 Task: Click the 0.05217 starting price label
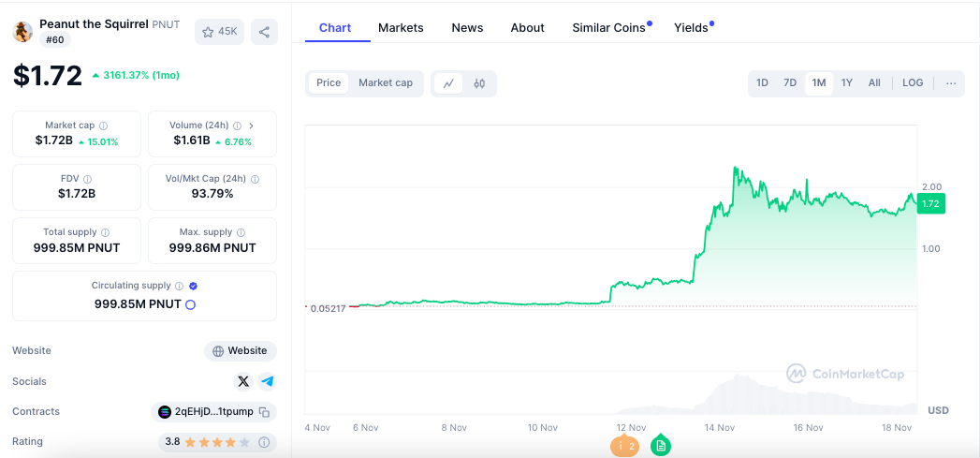[x=328, y=308]
